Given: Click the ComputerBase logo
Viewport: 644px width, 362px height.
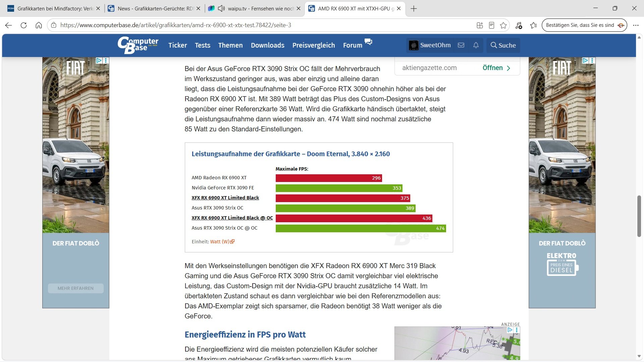Looking at the screenshot, I should [x=138, y=45].
